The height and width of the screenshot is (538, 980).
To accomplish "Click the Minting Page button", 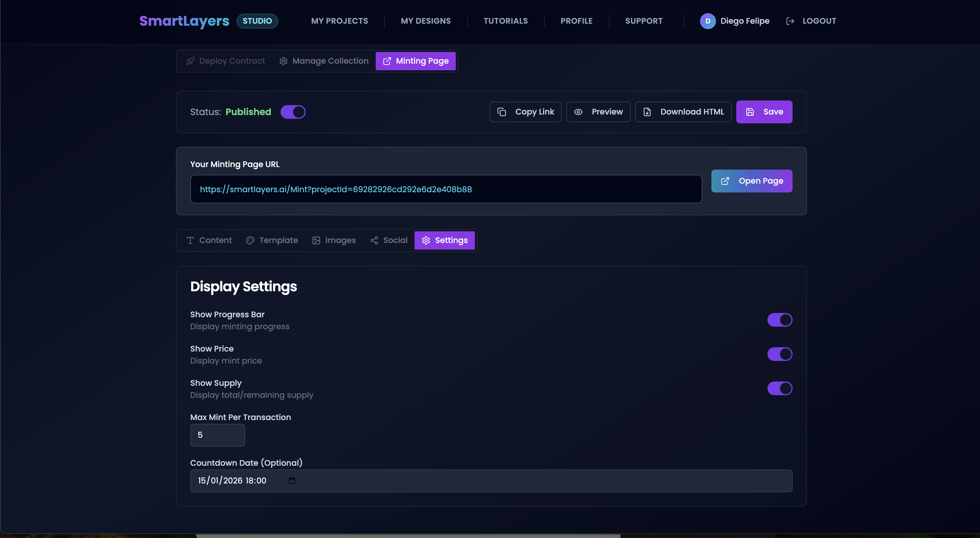I will 415,61.
